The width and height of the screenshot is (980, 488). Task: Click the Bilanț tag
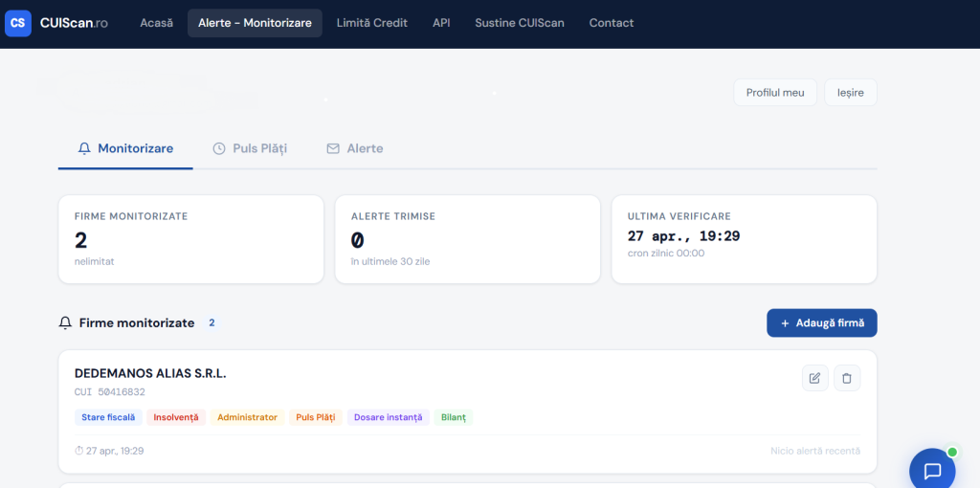point(454,417)
